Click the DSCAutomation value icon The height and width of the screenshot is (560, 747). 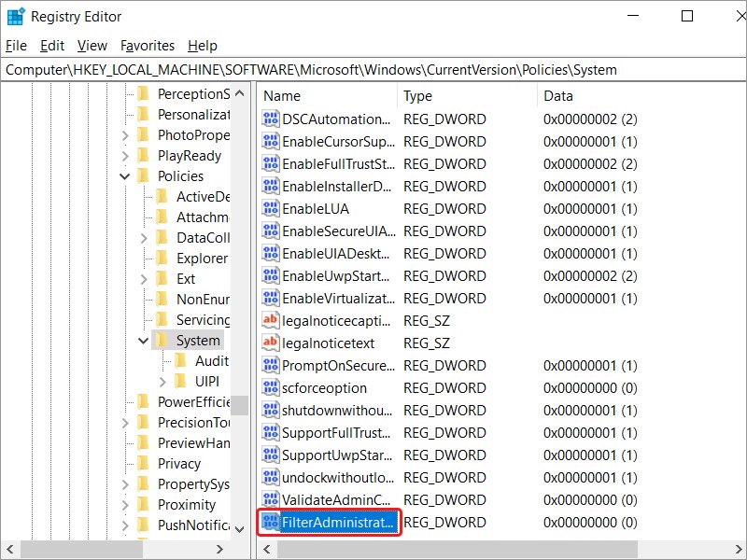[271, 119]
